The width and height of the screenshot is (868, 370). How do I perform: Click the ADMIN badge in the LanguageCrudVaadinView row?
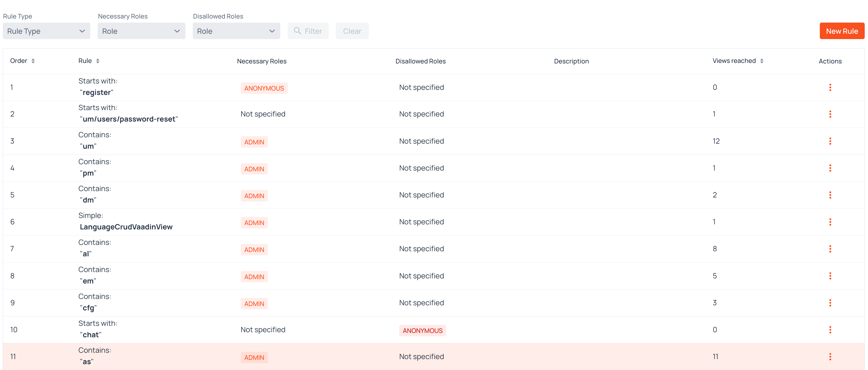point(254,223)
